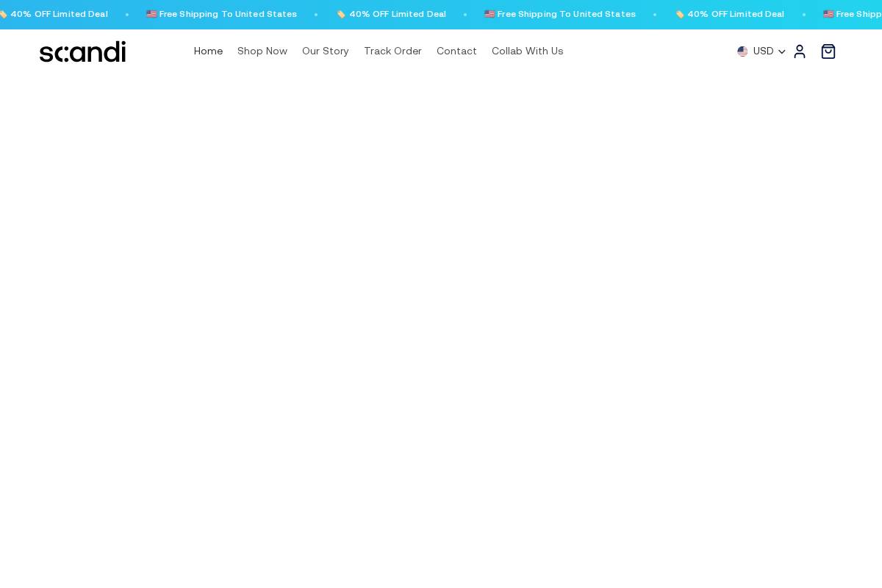Screen dimensions: 882x588
Task: Click the Track Order link
Action: (392, 51)
